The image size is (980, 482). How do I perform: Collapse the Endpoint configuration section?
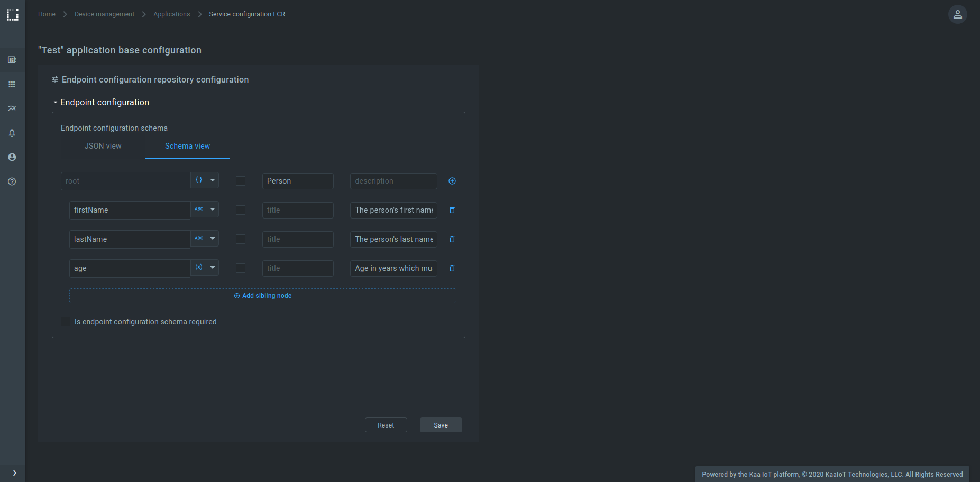[x=56, y=102]
